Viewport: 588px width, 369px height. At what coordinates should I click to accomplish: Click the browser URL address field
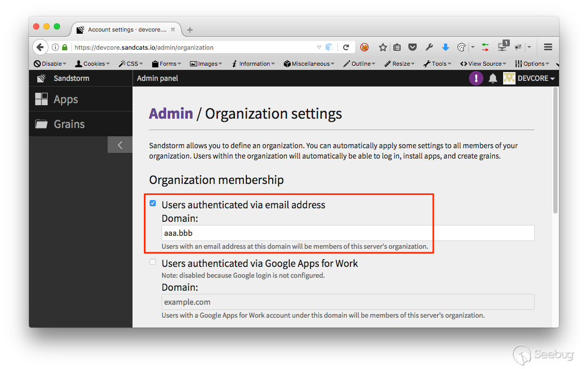coord(194,47)
